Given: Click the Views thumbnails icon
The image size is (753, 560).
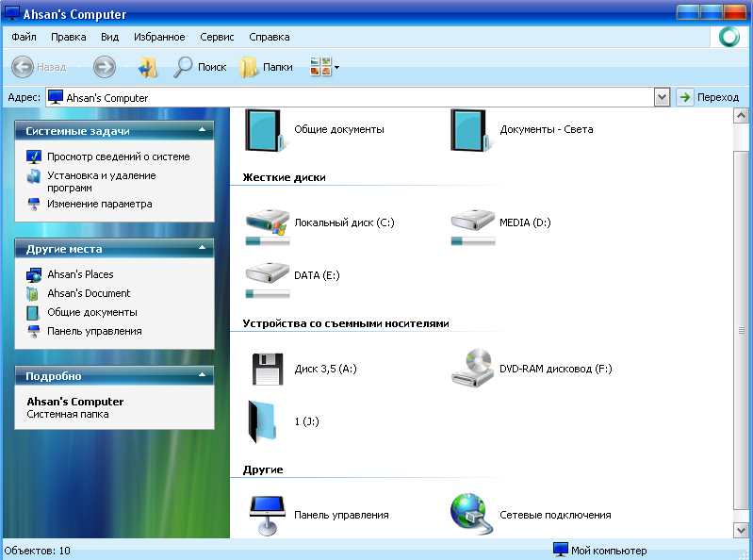Looking at the screenshot, I should 320,66.
